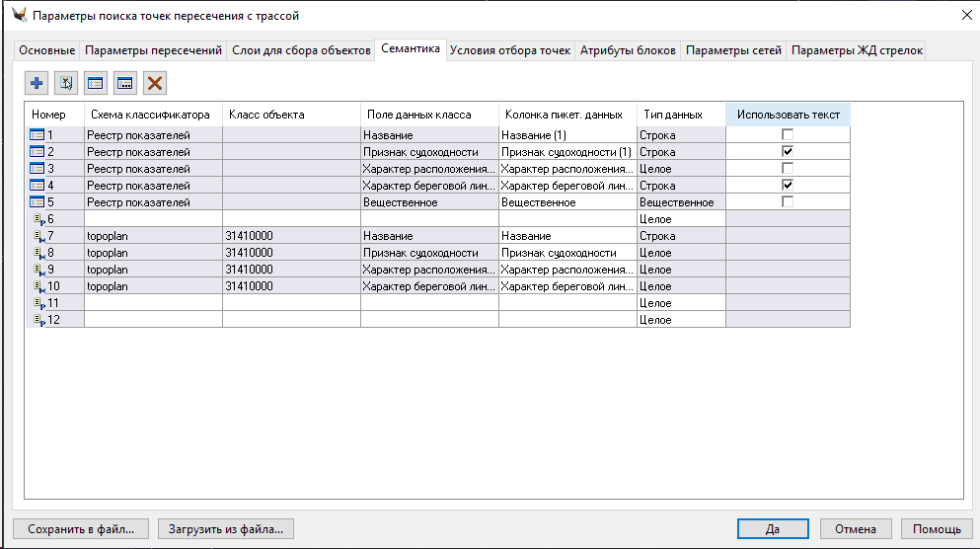980x549 pixels.
Task: Uncheck 'Использовать текст' for row 4
Action: pyautogui.click(x=788, y=185)
